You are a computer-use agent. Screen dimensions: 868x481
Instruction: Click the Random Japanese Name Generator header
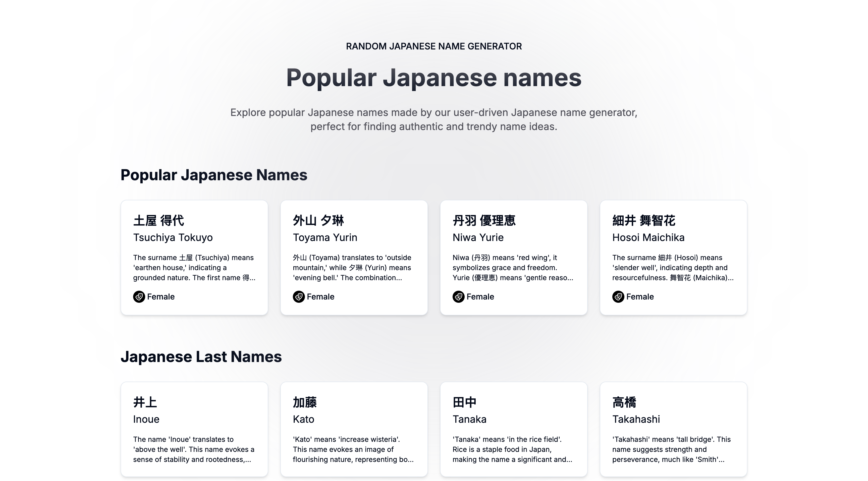tap(434, 46)
